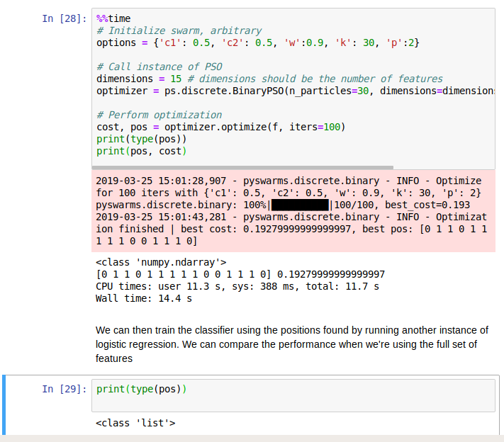Click 'print(type(pos))' in cell 29

tap(142, 389)
